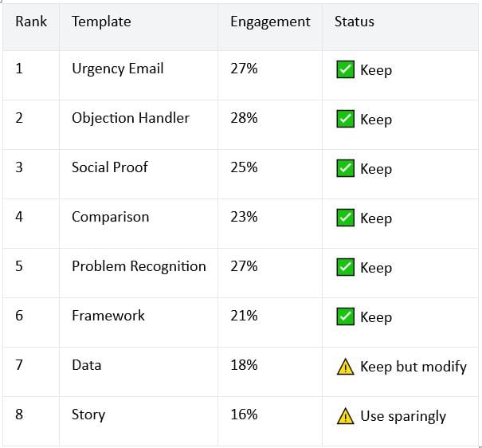
Task: Click the Urgency Email template name
Action: (x=118, y=69)
